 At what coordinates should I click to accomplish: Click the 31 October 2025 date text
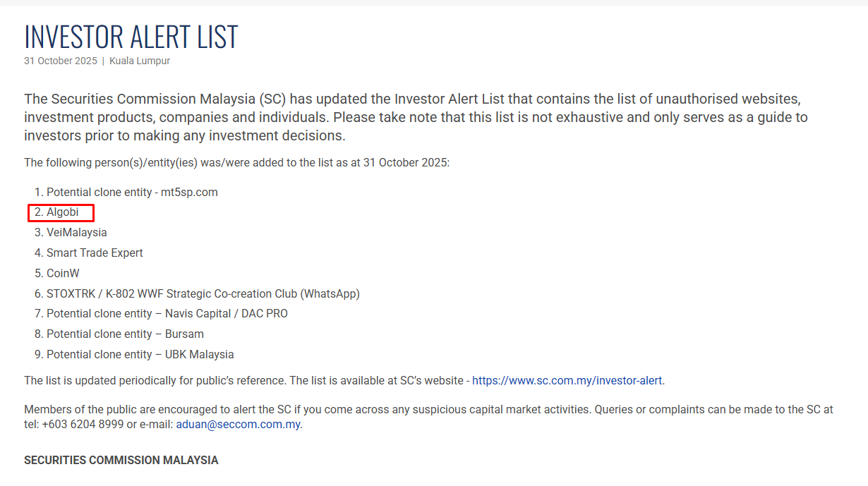click(x=61, y=61)
